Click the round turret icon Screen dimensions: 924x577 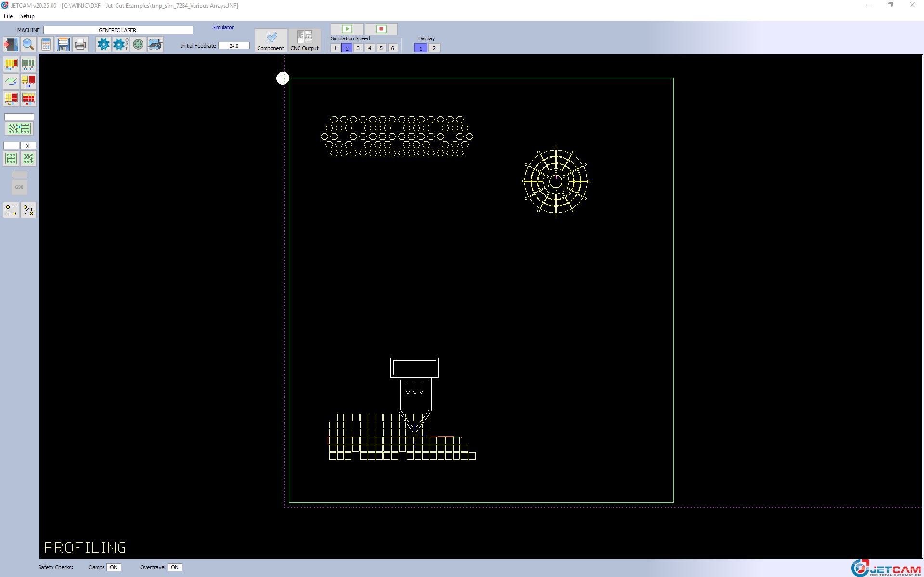click(138, 45)
